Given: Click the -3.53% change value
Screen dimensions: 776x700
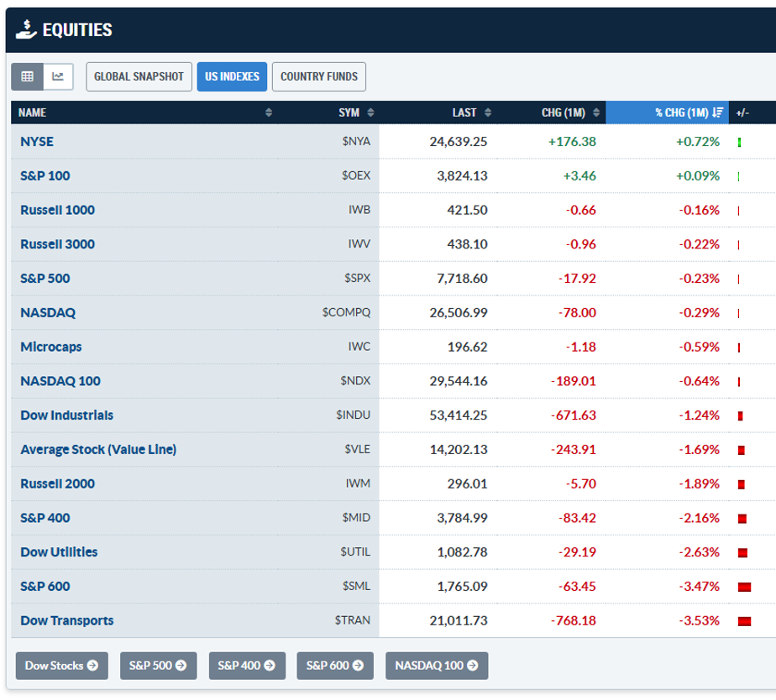Looking at the screenshot, I should [x=699, y=620].
